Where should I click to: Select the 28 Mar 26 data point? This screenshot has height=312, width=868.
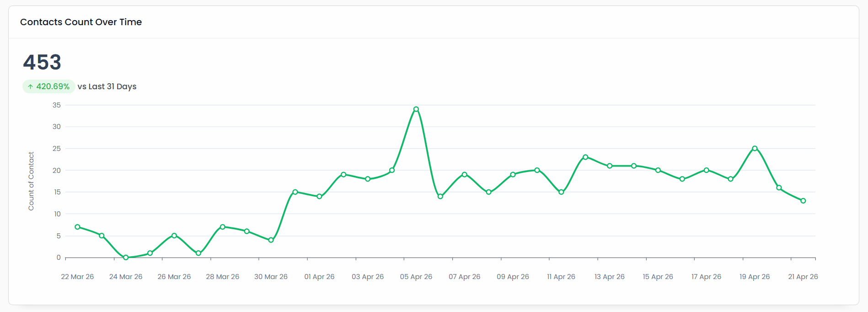click(x=223, y=227)
